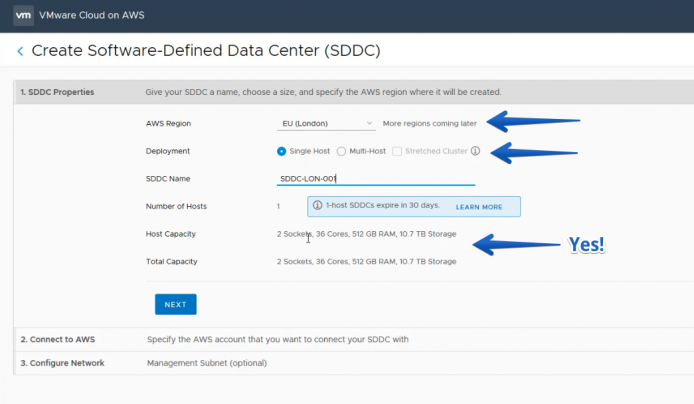Toggle the Stretched Cluster checkbox
This screenshot has width=694, height=404.
pyautogui.click(x=397, y=151)
